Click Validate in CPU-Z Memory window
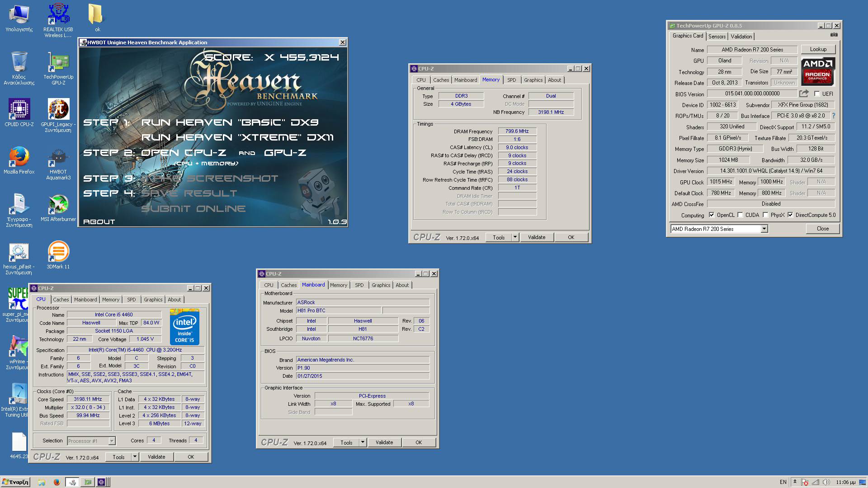This screenshot has height=488, width=868. coord(537,237)
